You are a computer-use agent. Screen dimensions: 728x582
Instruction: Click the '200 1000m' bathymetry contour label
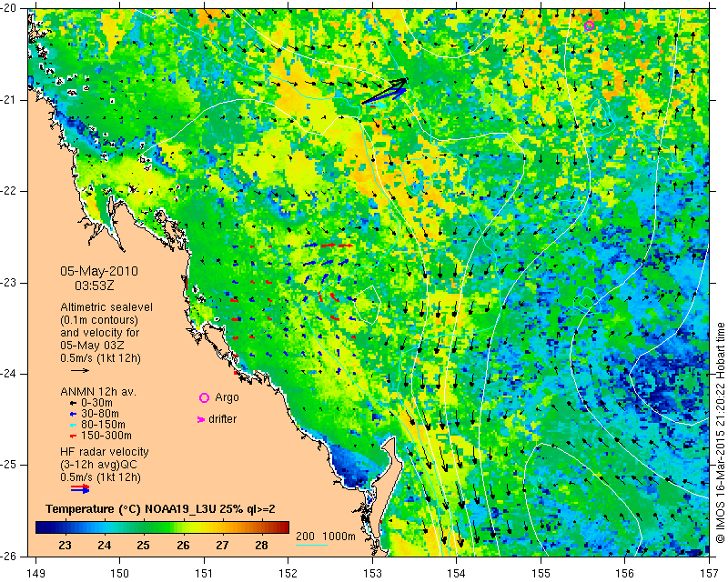tap(326, 537)
